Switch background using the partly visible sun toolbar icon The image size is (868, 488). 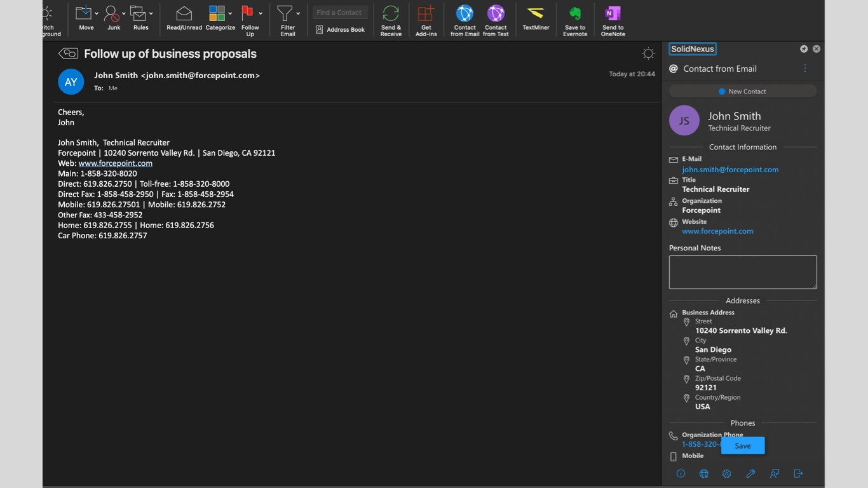coord(47,13)
